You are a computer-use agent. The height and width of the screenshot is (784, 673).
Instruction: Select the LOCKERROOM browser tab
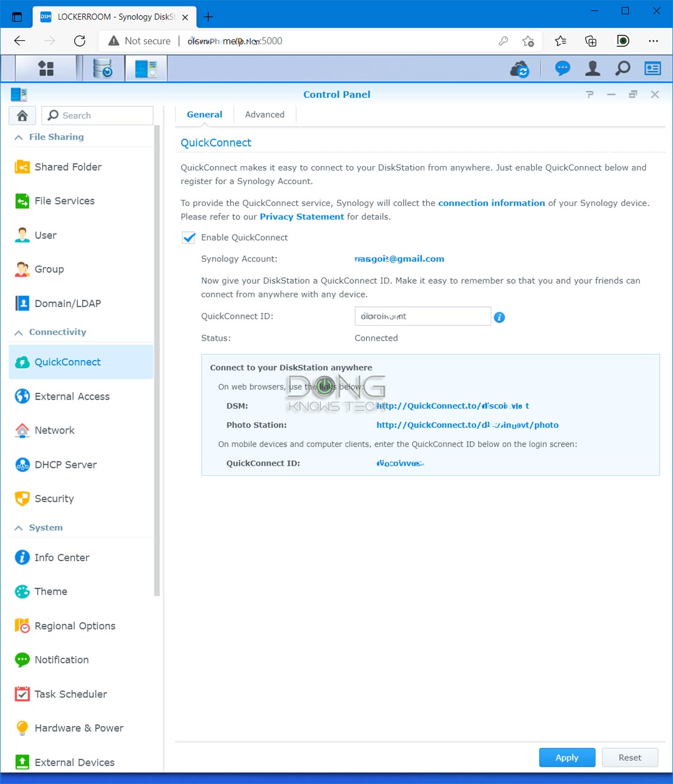(114, 17)
